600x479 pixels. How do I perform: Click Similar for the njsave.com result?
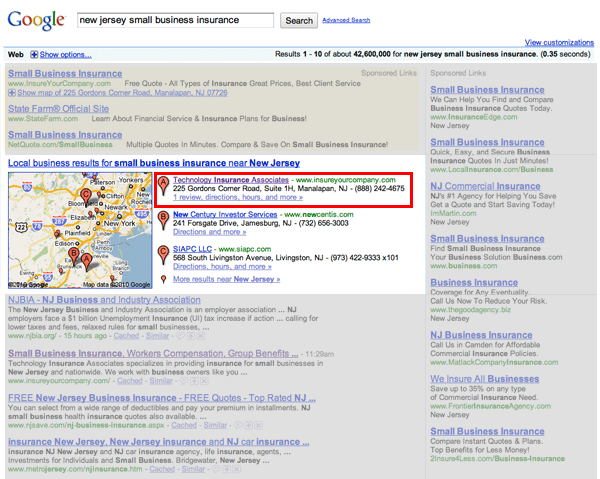click(215, 425)
